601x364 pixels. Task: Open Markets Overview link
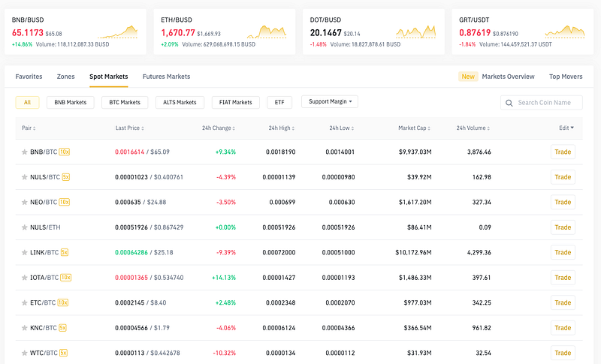[508, 77]
